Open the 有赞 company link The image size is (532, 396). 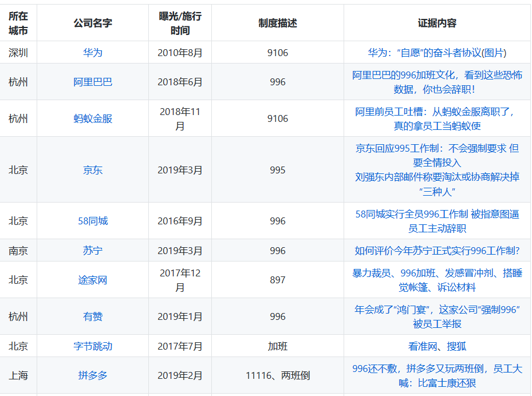[x=92, y=316]
